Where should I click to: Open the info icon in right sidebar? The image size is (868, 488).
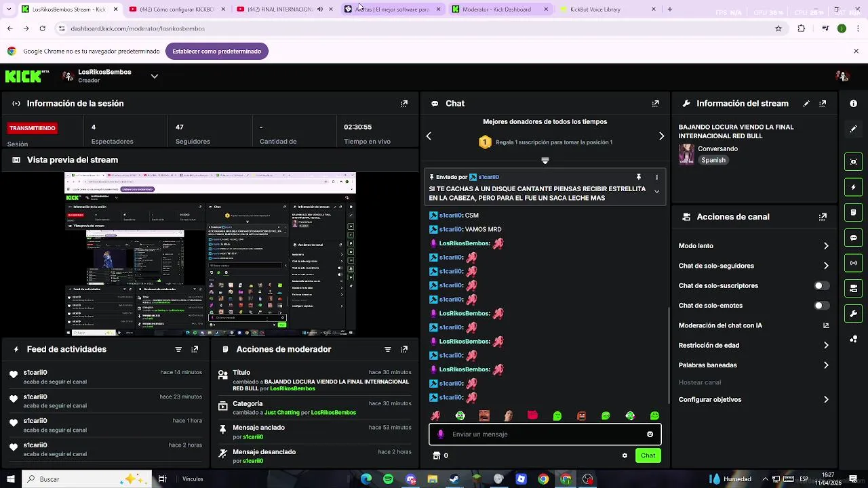pyautogui.click(x=853, y=104)
